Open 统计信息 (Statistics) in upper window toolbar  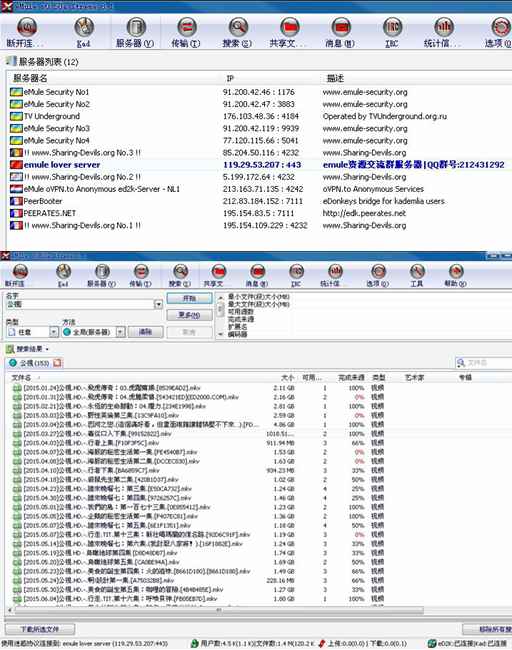[443, 32]
